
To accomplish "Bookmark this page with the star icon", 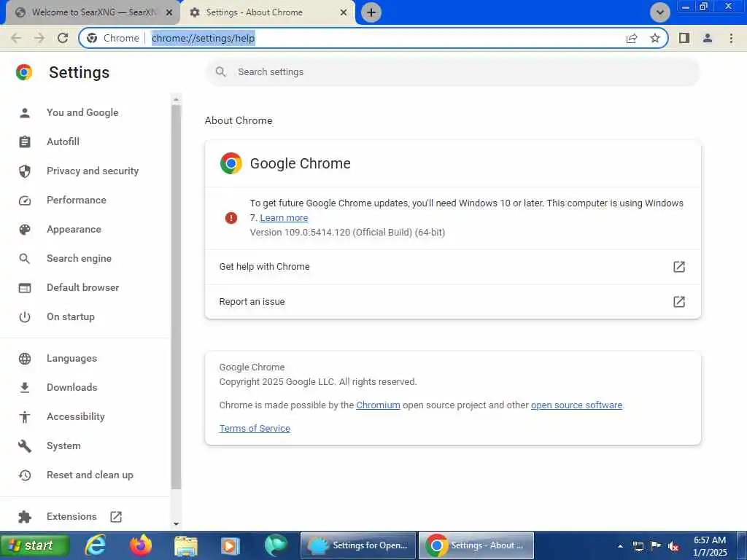I will click(x=655, y=38).
